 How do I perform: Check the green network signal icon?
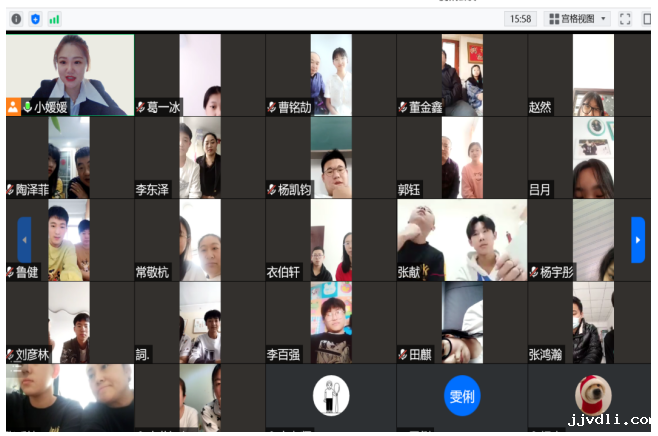coord(54,18)
